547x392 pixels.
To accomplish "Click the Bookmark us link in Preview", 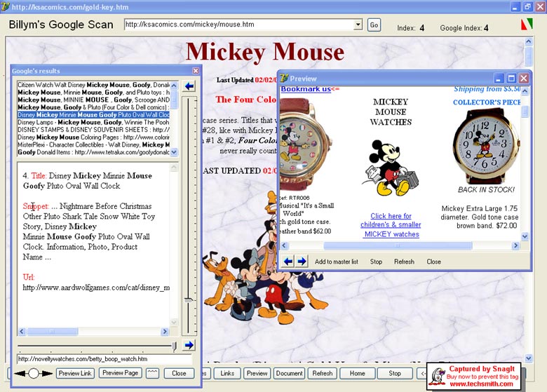I will point(306,89).
